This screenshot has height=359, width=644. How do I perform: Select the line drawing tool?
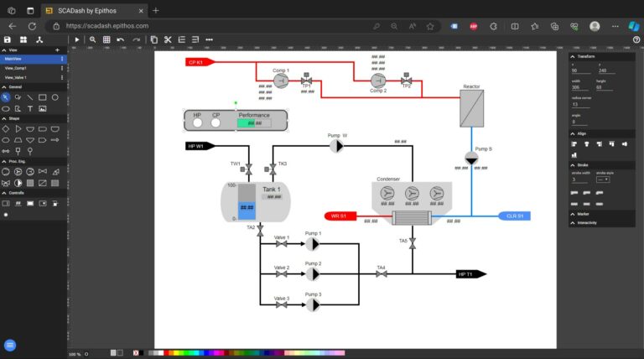click(30, 97)
